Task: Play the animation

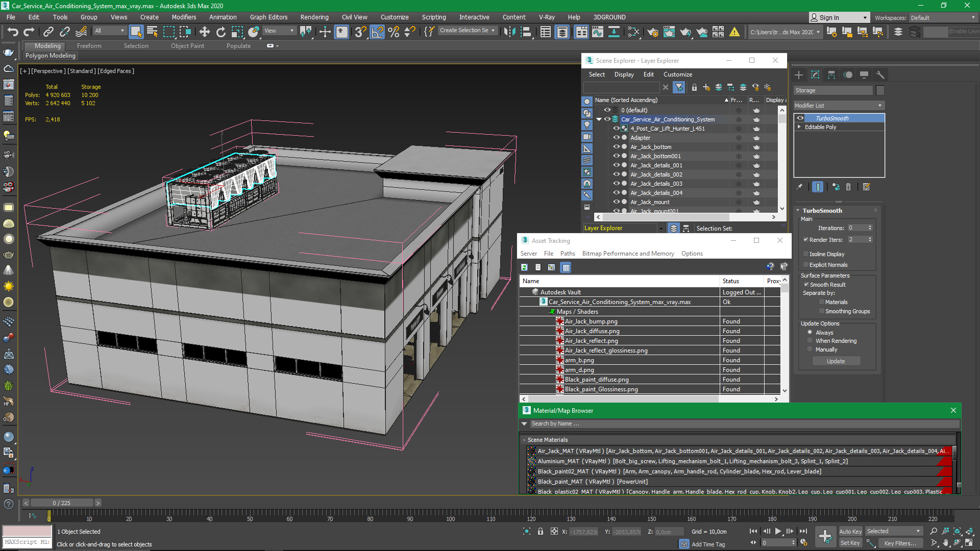Action: (778, 532)
